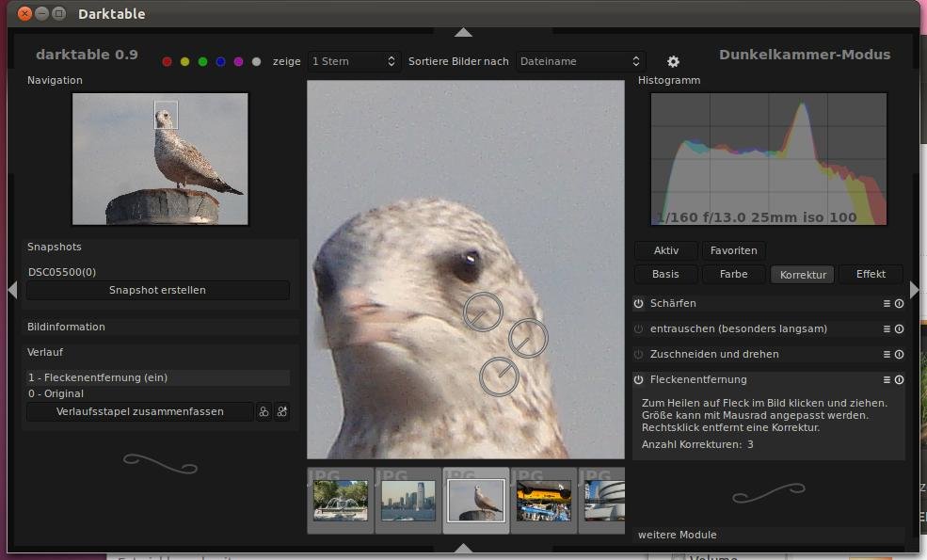
Task: Reset the Fleckenentfernung module parameters
Action: 899,380
